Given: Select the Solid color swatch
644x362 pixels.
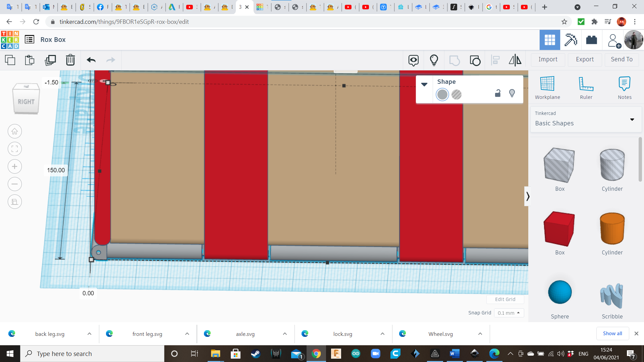Looking at the screenshot, I should tap(442, 95).
